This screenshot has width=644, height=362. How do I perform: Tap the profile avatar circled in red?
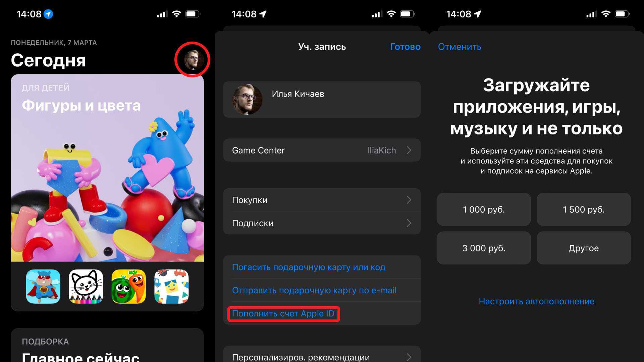pyautogui.click(x=193, y=60)
